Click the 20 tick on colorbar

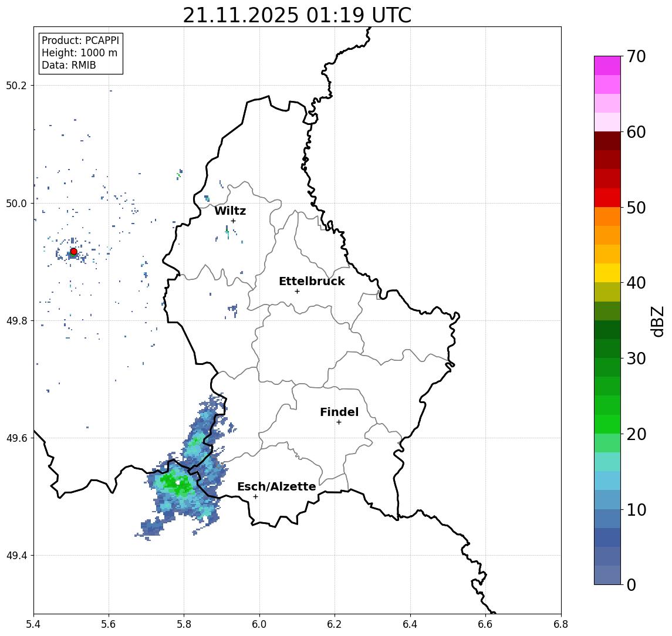click(x=636, y=434)
